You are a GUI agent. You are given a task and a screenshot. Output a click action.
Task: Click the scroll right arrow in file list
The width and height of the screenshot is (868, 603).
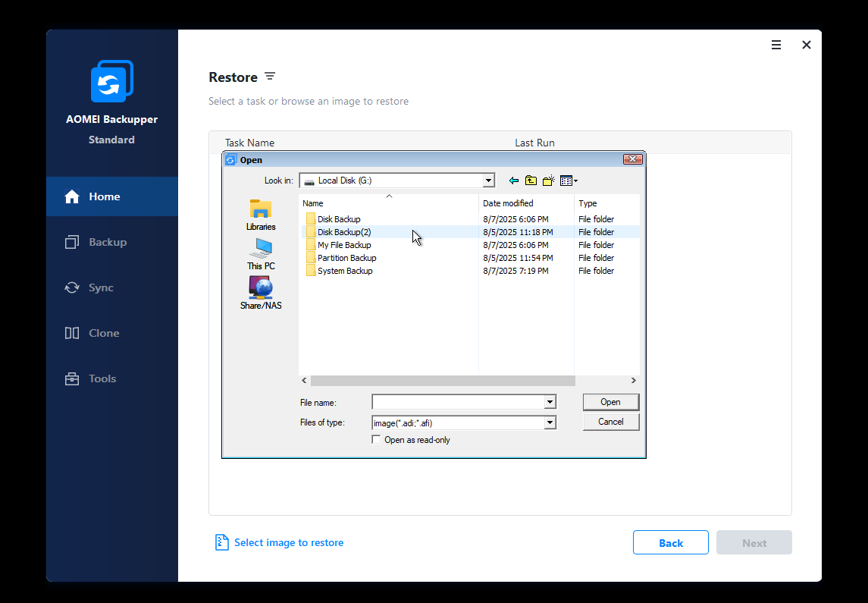634,381
